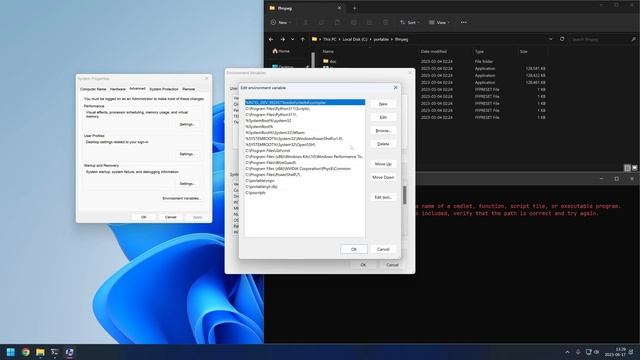Click Cancel in System Properties
640x360 pixels.
click(171, 217)
